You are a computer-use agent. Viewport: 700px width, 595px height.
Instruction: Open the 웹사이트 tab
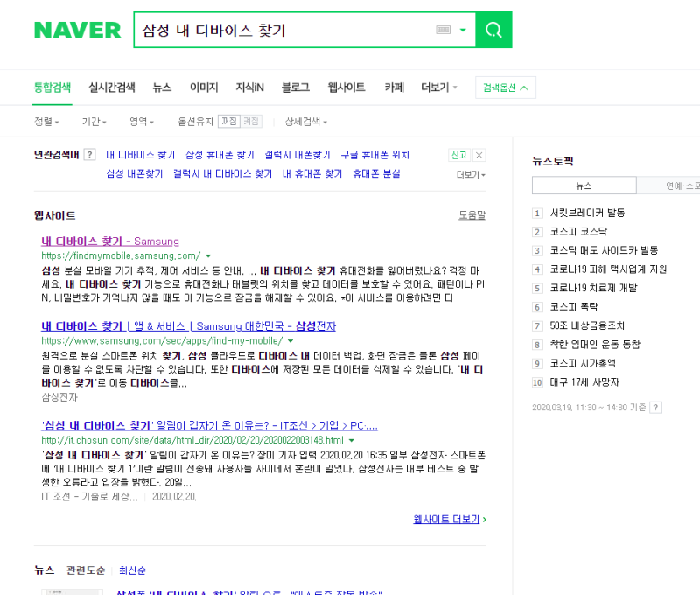346,87
